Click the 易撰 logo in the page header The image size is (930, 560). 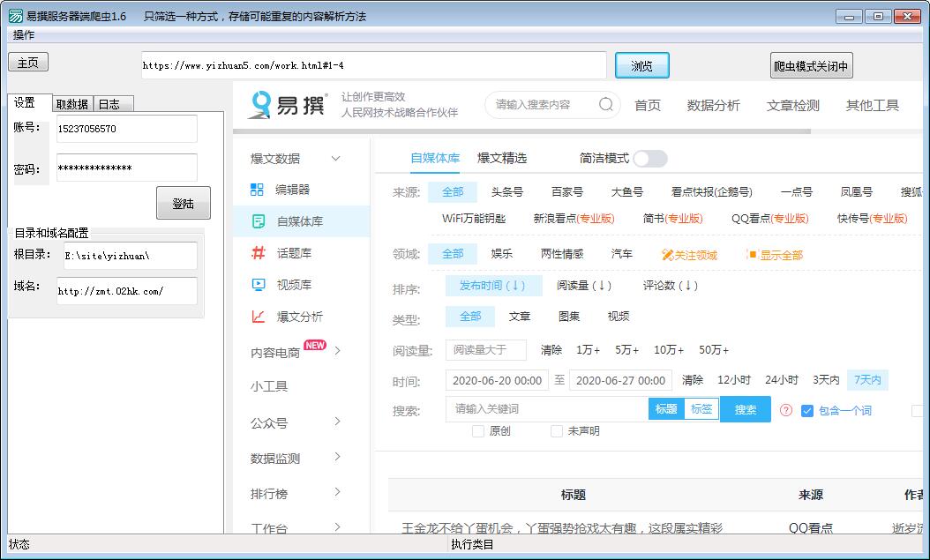288,105
